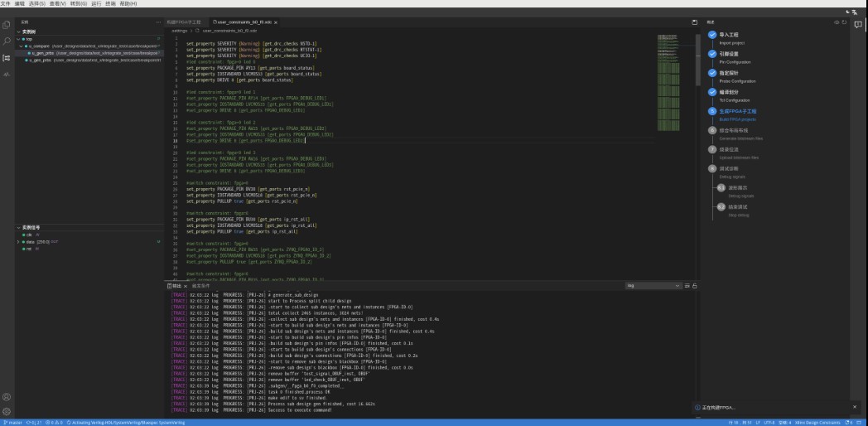Open the 转到(G) menu
Screen dimensions: 868x426
pos(79,4)
